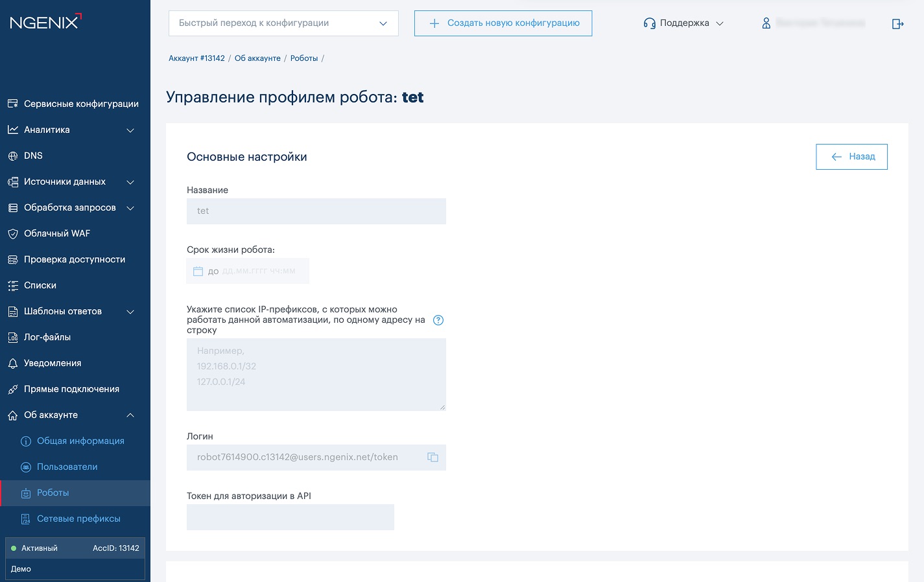This screenshot has width=924, height=582.
Task: Go to Пользователи page
Action: coord(67,467)
